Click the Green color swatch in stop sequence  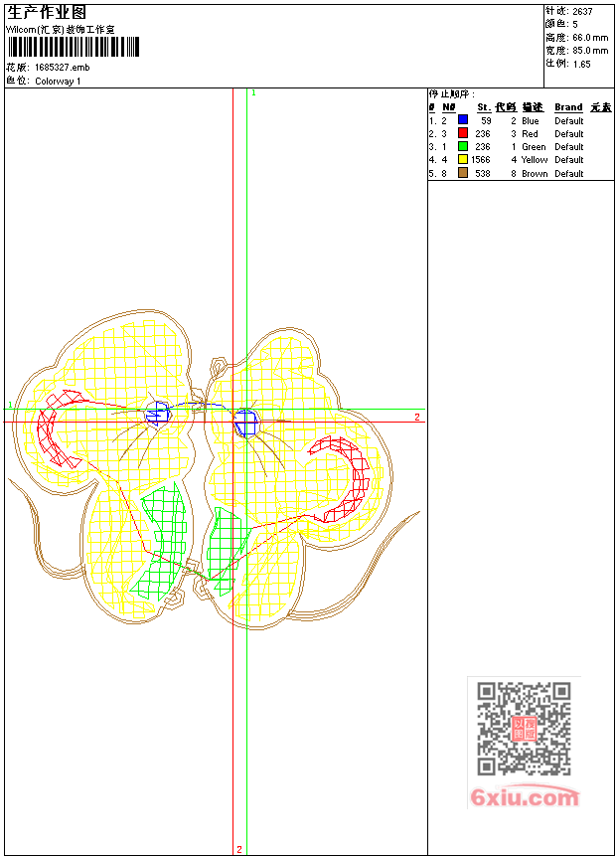click(x=463, y=146)
